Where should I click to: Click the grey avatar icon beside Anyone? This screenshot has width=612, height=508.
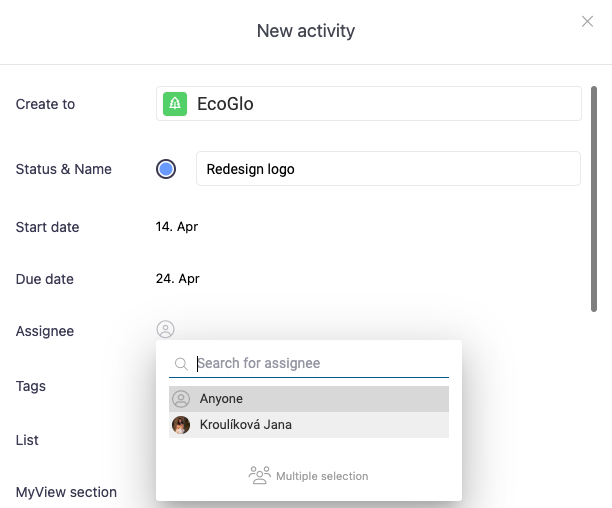coord(181,399)
